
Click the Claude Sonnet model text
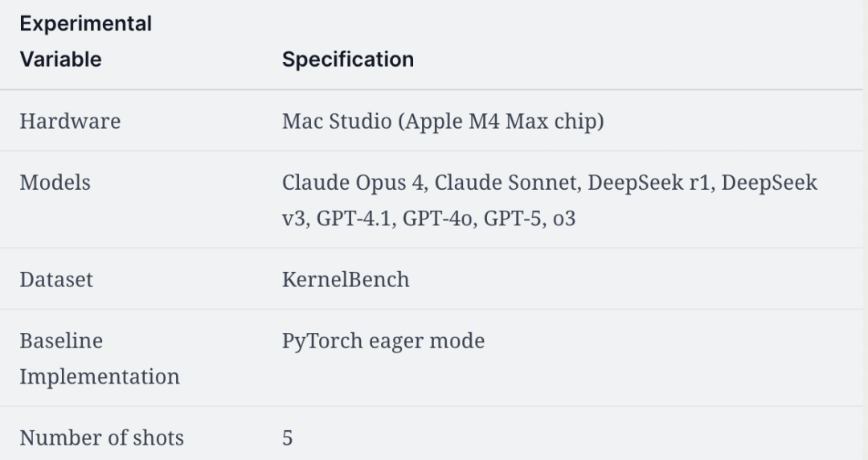click(x=505, y=183)
